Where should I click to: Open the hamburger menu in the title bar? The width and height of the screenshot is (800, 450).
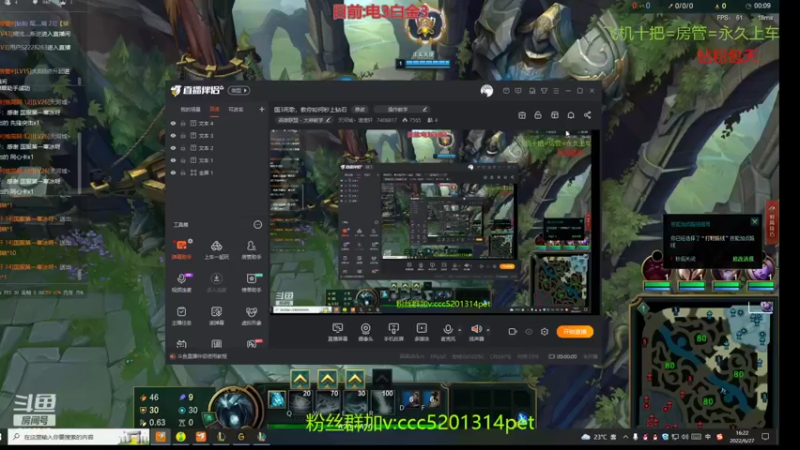556,91
